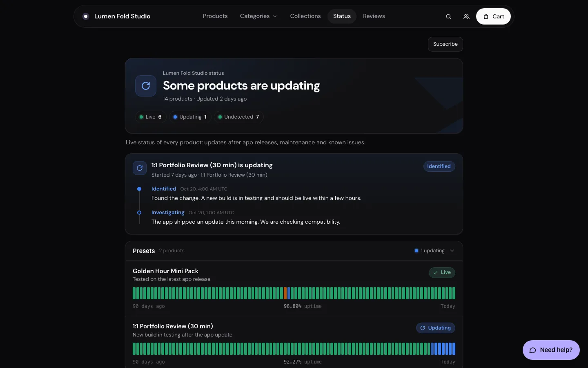Open the Cart button
Viewport: 588px width, 368px height.
click(x=493, y=16)
